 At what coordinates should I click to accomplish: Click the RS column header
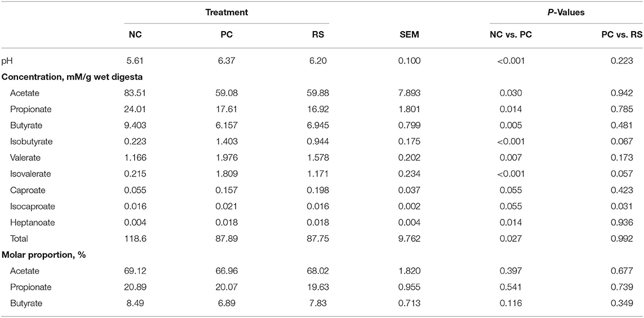pos(318,35)
